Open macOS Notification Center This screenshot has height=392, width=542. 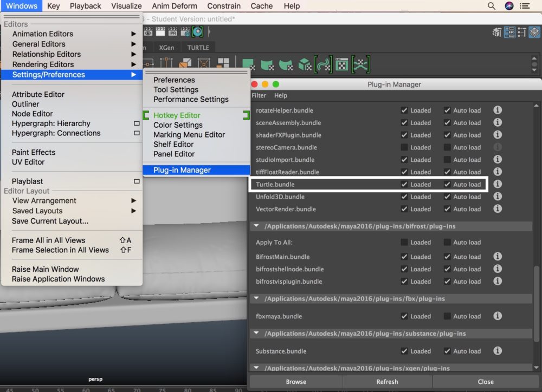point(525,6)
